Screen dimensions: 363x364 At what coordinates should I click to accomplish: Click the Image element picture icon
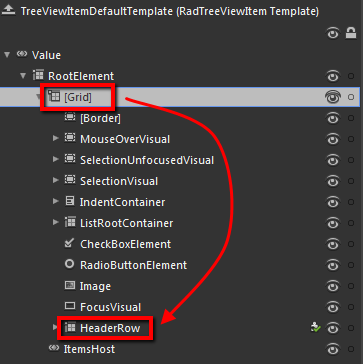point(69,286)
